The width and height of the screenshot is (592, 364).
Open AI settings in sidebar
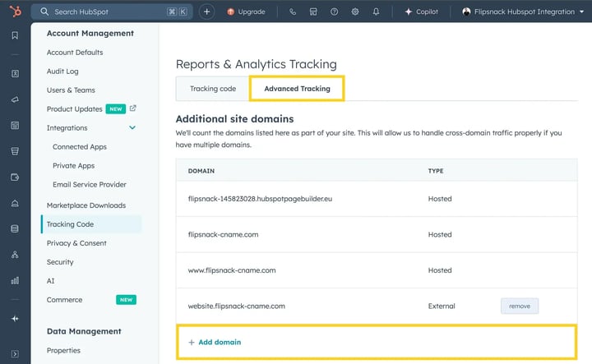51,281
